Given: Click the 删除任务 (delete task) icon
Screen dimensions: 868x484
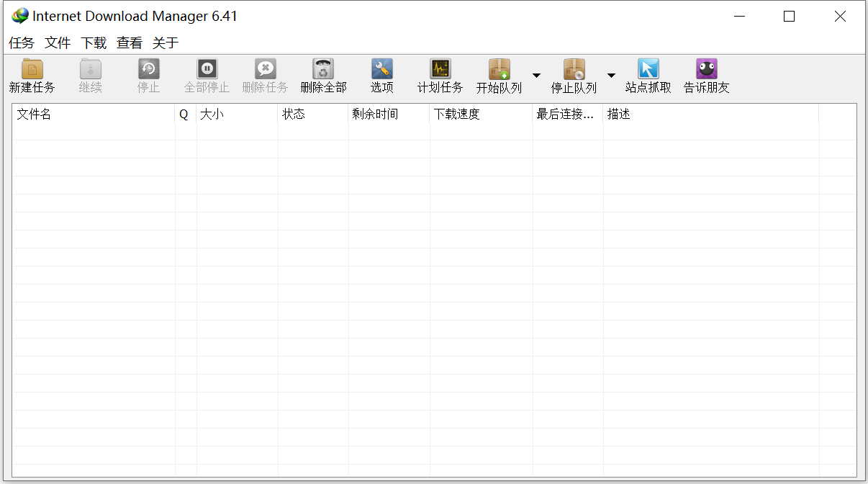Looking at the screenshot, I should pos(265,69).
